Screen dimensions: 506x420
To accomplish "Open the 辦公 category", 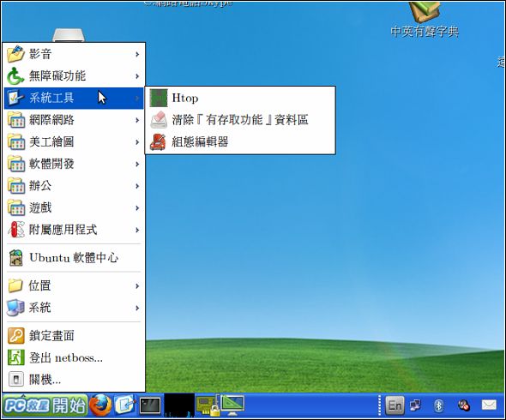I will (74, 185).
